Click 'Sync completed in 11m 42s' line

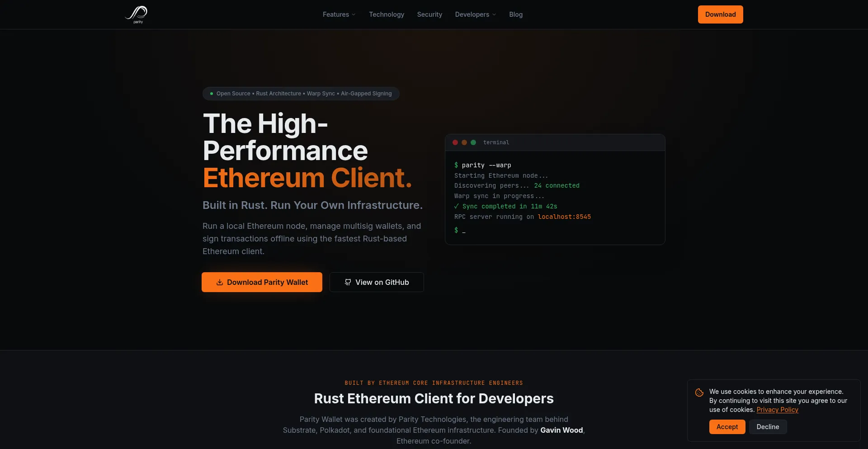pos(506,206)
